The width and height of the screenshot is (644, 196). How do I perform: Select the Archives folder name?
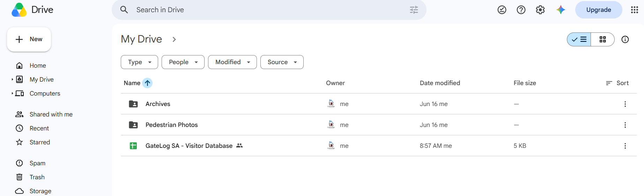point(158,104)
